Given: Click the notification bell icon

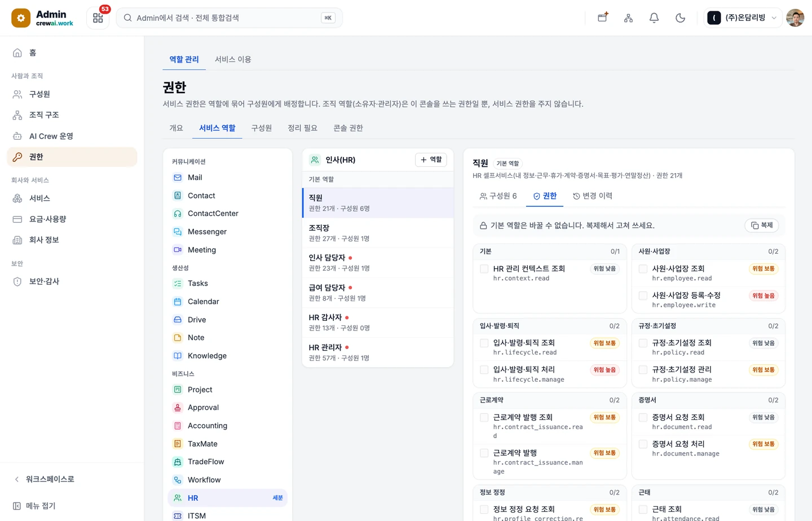Looking at the screenshot, I should click(x=654, y=18).
